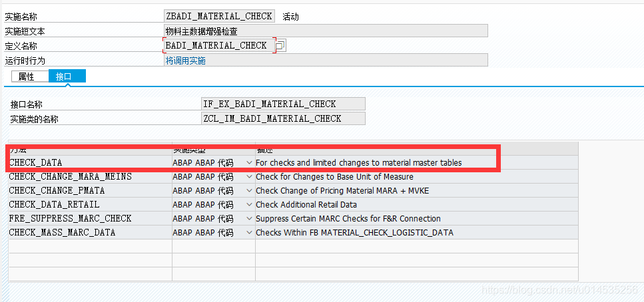Open search help icon beside BADI_MATERIAL_CHECK field
The image size is (644, 302).
coord(280,46)
